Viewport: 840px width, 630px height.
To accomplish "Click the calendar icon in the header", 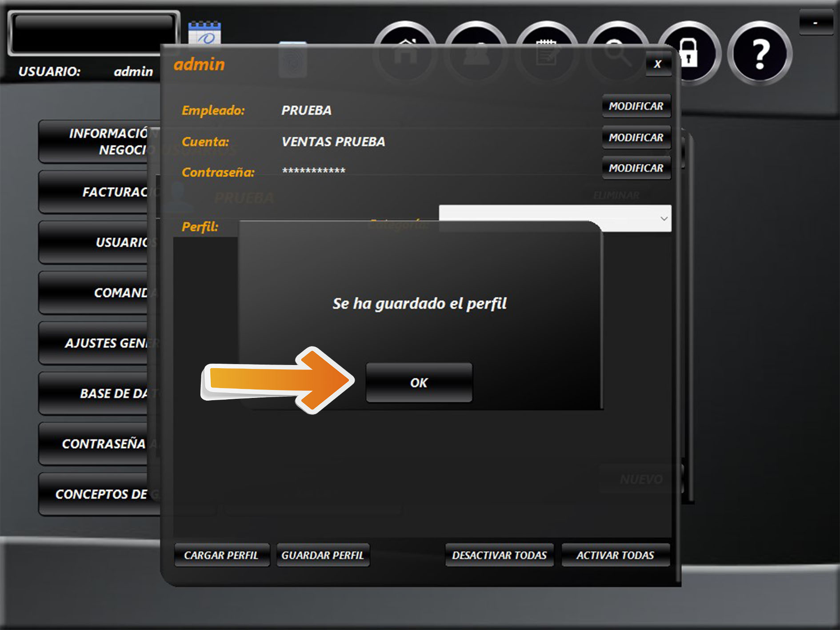I will coord(204,32).
